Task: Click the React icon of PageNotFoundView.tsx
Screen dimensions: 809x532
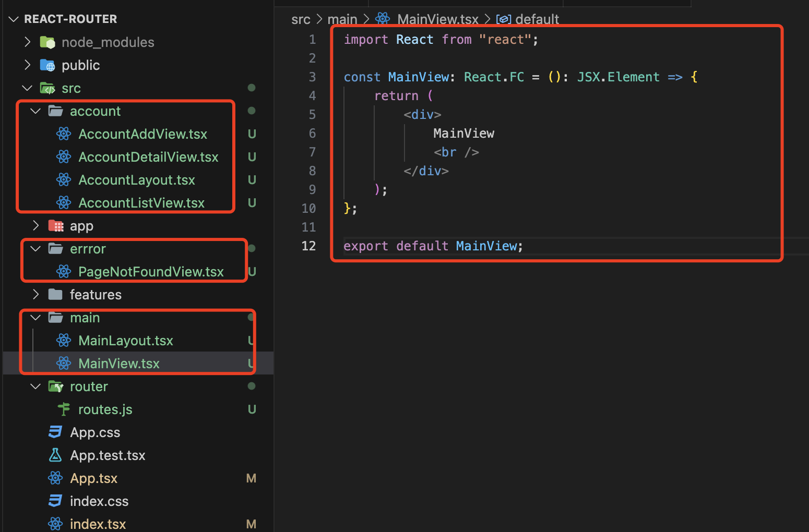Action: point(64,272)
